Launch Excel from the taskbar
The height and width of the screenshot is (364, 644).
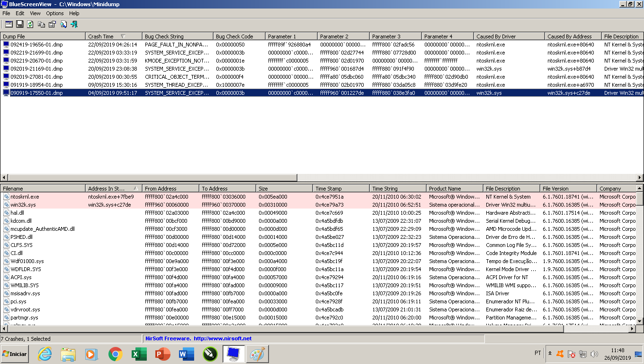(139, 354)
